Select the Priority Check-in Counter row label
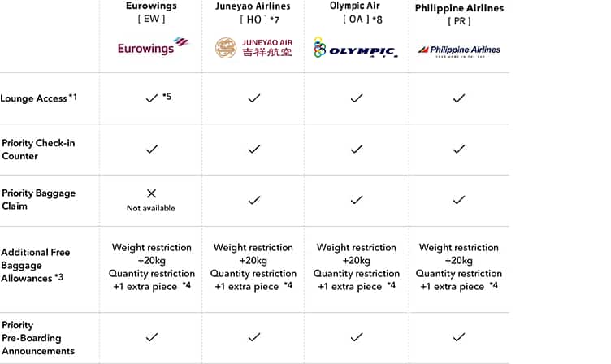Screen dimensions: 611x364 click(38, 149)
